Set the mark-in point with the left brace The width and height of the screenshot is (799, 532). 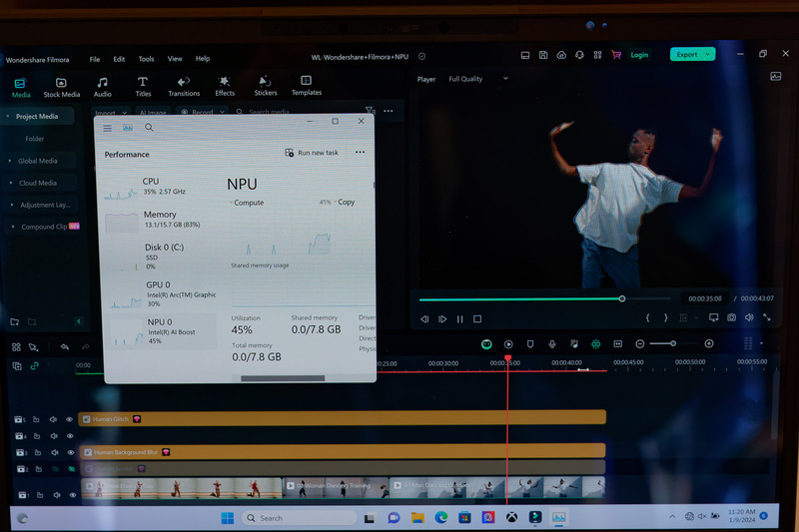tap(647, 317)
